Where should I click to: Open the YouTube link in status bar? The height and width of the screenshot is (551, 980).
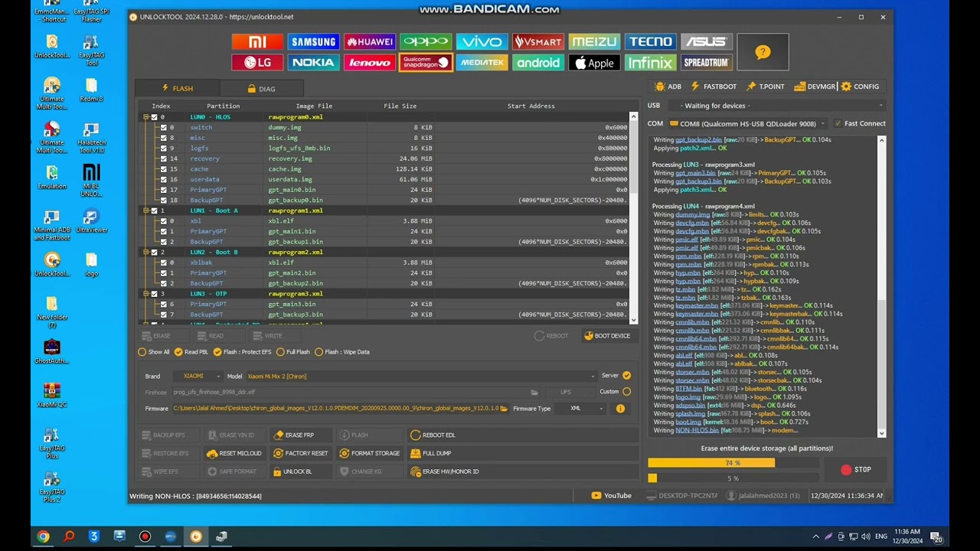click(612, 496)
